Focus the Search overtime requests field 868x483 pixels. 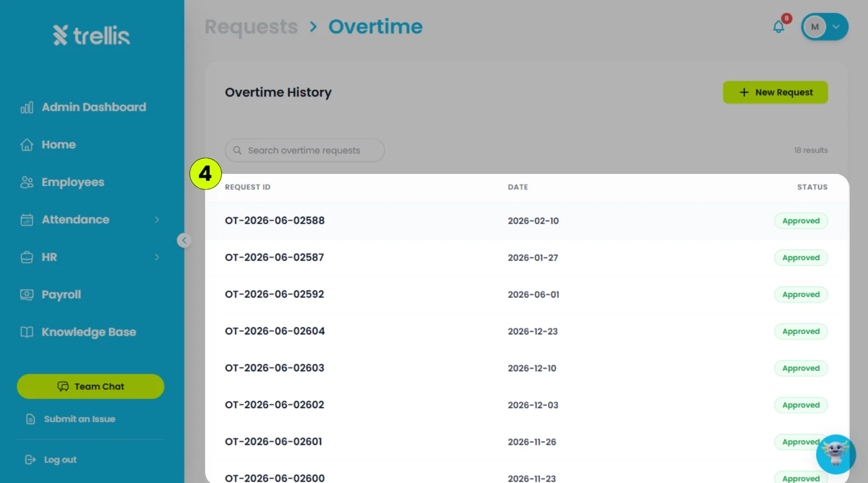coord(305,150)
